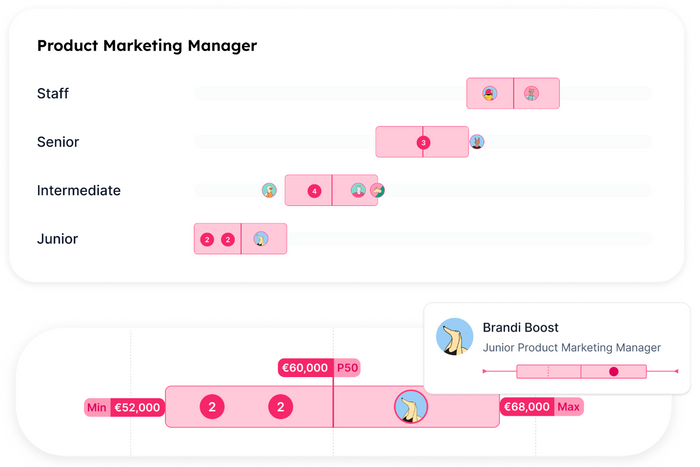Click the Brandi Boost name in the tooltip

point(521,327)
